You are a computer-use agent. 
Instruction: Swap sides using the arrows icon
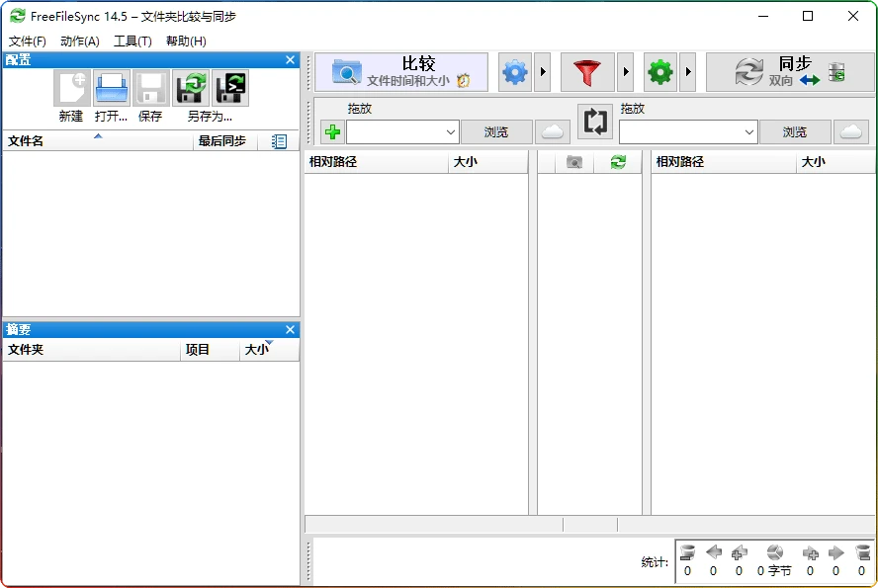(595, 122)
